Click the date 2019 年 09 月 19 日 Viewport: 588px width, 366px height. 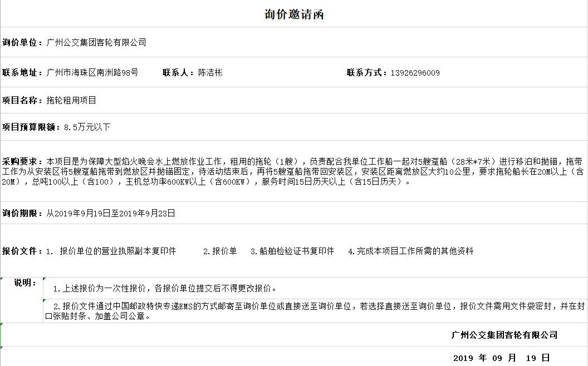[501, 358]
